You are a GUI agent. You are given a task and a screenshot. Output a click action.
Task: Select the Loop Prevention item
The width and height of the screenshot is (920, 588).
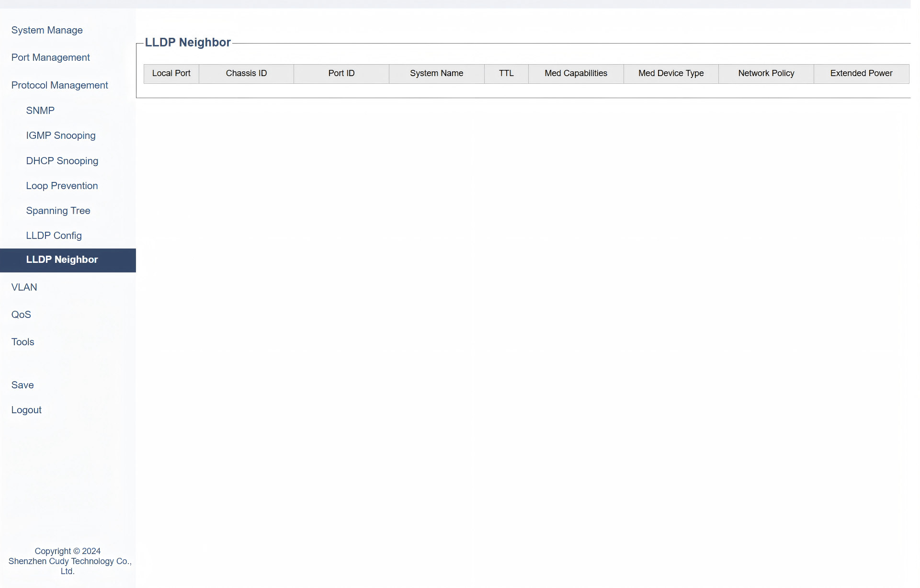click(x=62, y=186)
